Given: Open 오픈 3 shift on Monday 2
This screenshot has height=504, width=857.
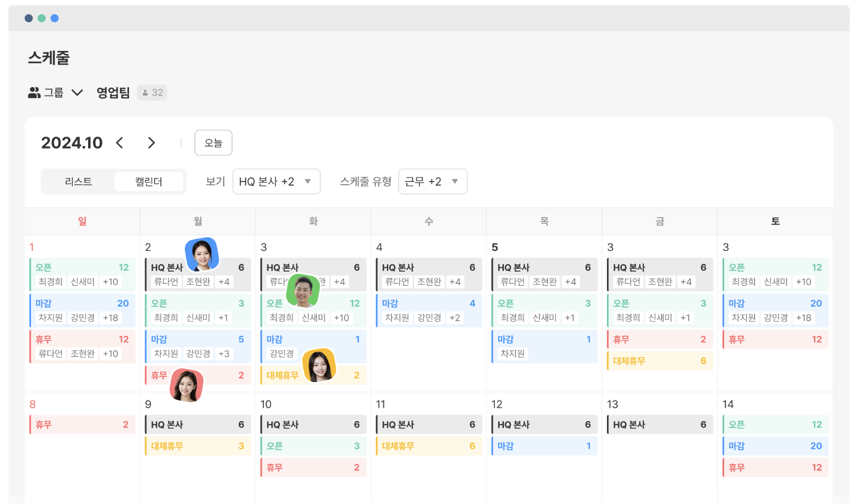Looking at the screenshot, I should coord(198,310).
